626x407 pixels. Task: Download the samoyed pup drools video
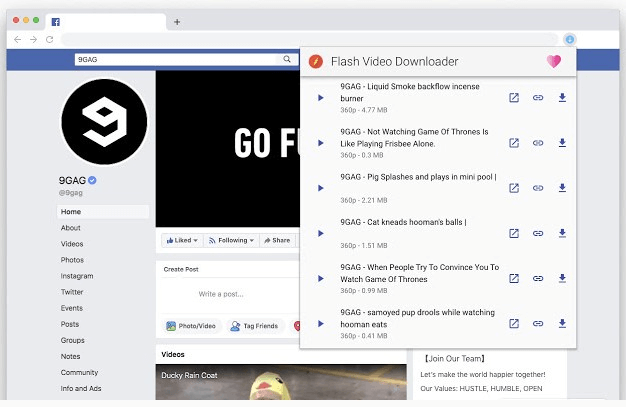coord(562,323)
